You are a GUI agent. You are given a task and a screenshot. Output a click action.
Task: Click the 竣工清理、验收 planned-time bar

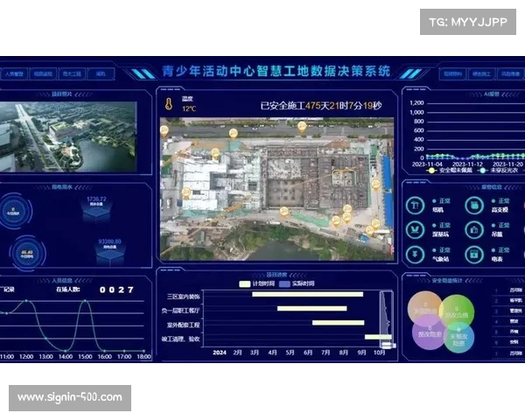click(378, 337)
